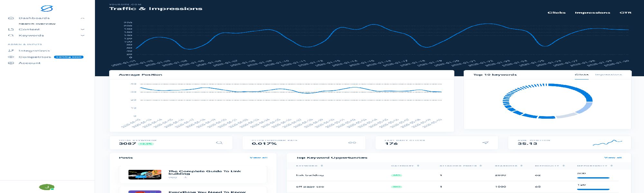This screenshot has width=644, height=193.
Task: Open View all in Top Keyword Opportunities
Action: pos(613,158)
